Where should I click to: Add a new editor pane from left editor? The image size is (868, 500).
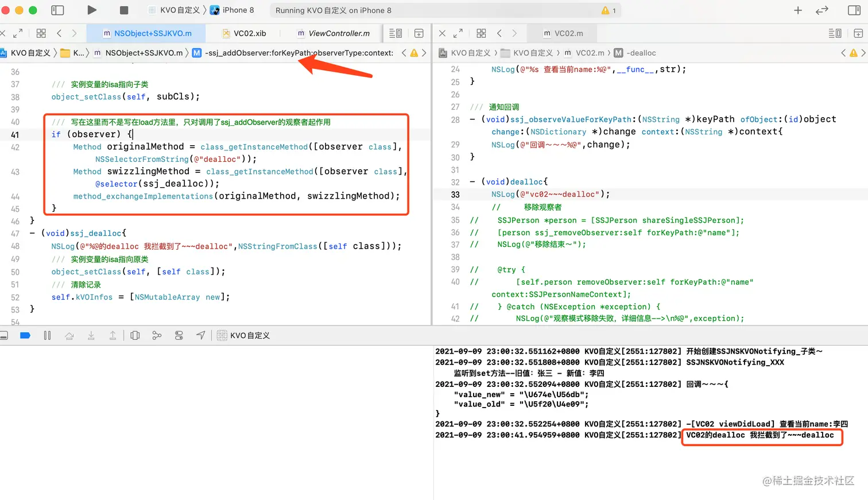[419, 33]
